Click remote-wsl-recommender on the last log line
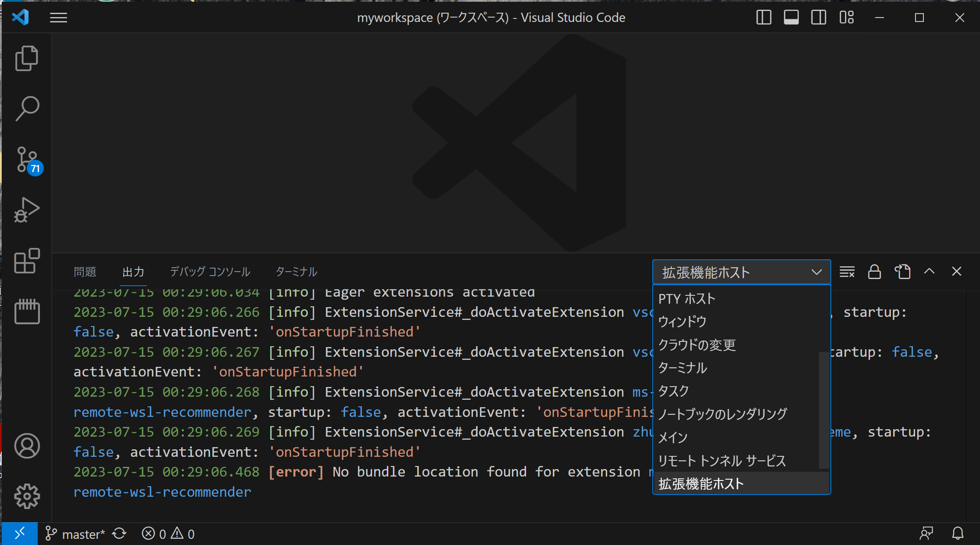 pyautogui.click(x=162, y=492)
